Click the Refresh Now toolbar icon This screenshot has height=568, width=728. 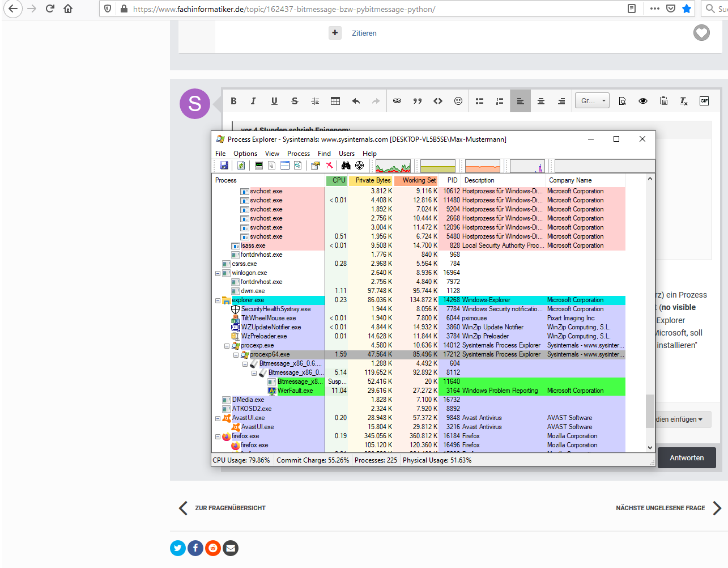tap(241, 166)
